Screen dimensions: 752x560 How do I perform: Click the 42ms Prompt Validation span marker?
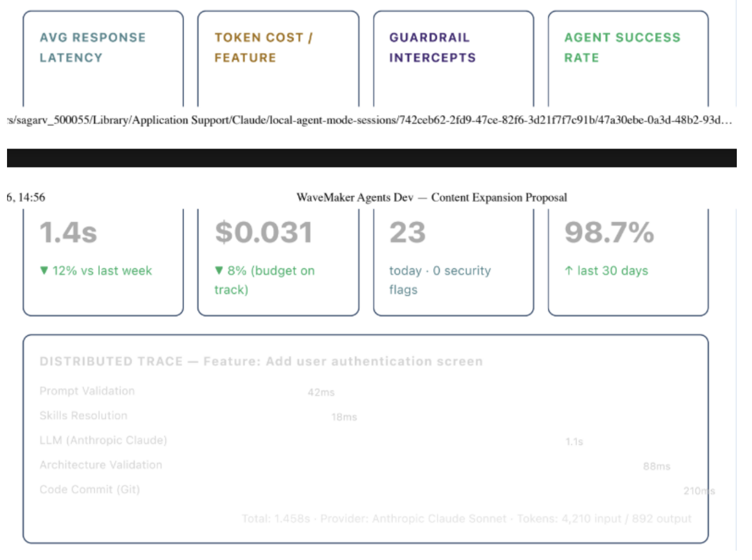pos(321,393)
